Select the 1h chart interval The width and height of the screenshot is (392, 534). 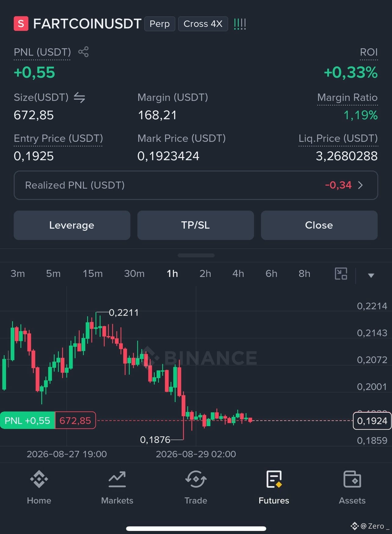tap(172, 274)
